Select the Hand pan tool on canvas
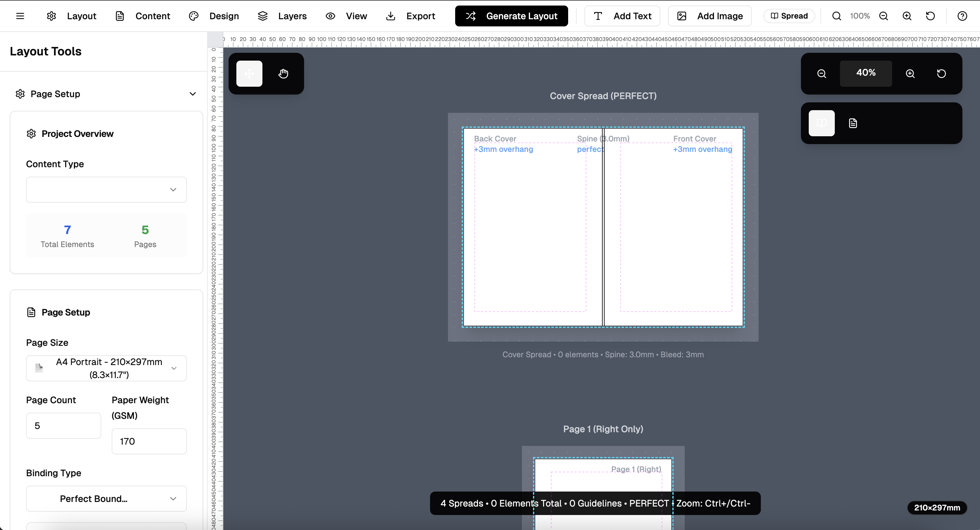Image resolution: width=980 pixels, height=530 pixels. (283, 73)
